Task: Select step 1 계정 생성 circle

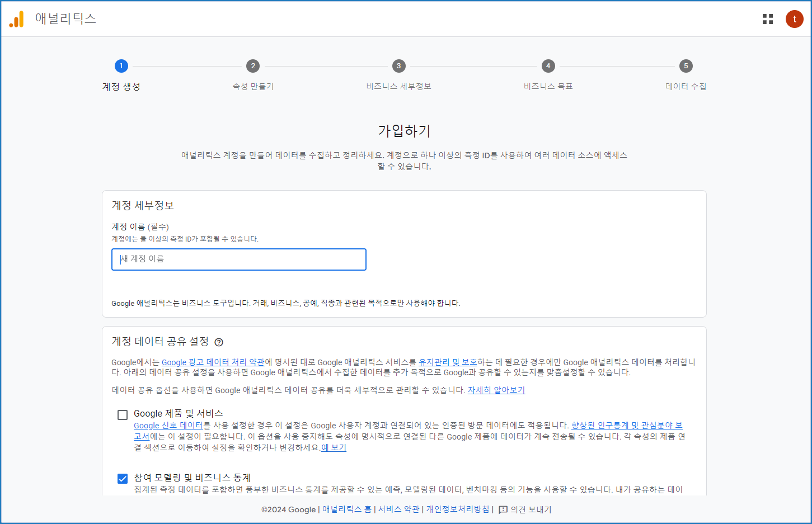Action: pyautogui.click(x=121, y=66)
